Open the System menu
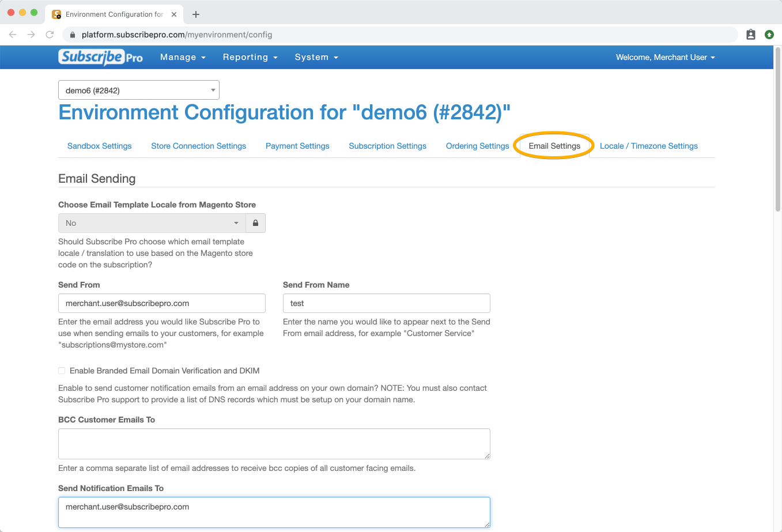Viewport: 782px width, 532px height. click(x=316, y=57)
